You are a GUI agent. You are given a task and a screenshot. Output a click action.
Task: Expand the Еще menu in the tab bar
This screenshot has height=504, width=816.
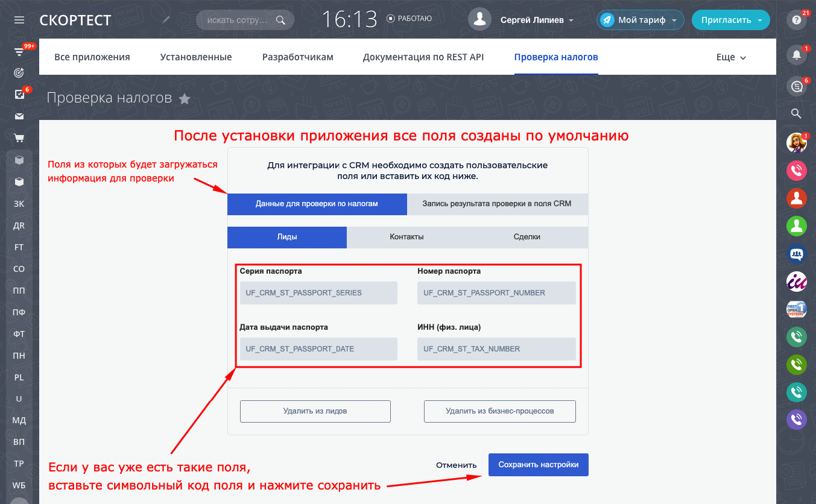(731, 57)
